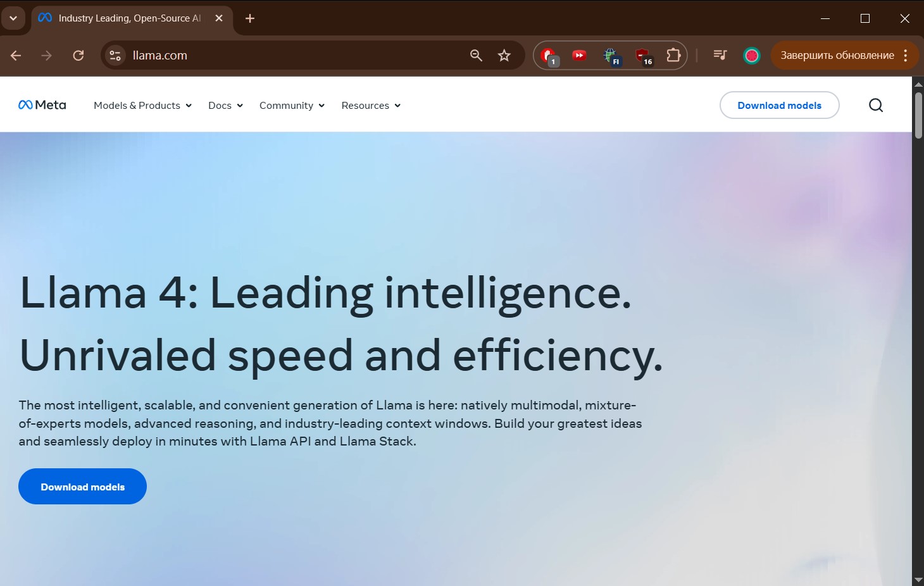The width and height of the screenshot is (924, 586).
Task: View site information icon beside llama.com
Action: [115, 56]
